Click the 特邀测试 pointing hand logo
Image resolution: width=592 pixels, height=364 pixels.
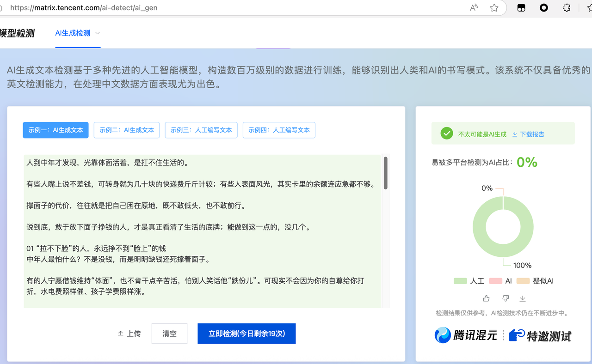(540, 335)
